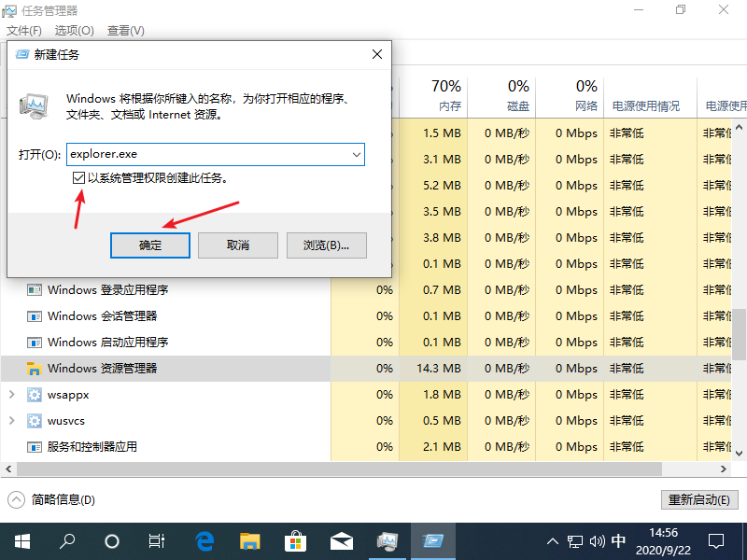Open the 文件 menu
The width and height of the screenshot is (747, 560).
coord(23,30)
